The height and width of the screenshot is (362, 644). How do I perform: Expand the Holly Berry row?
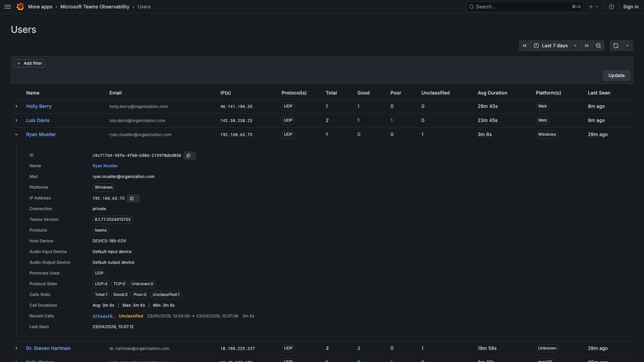[16, 106]
